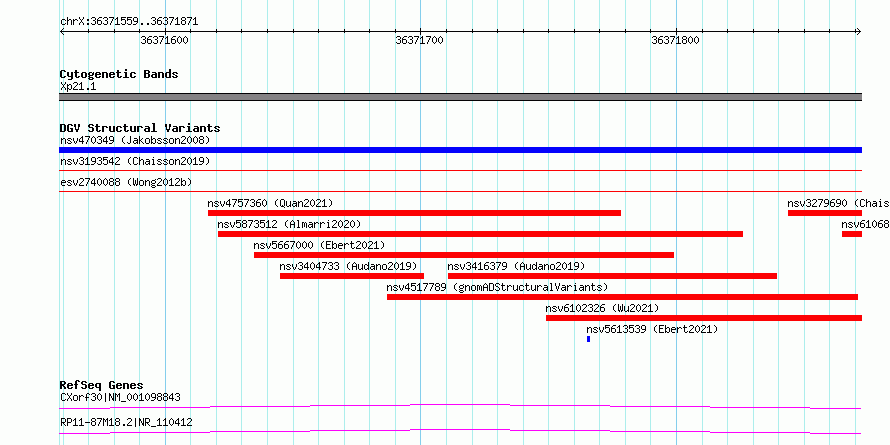This screenshot has height=445, width=890.
Task: Click the left arrowhead of the ruler
Action: click(62, 31)
